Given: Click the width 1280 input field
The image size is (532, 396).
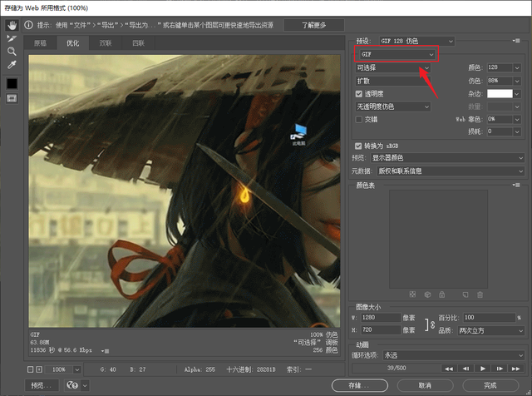Looking at the screenshot, I should [381, 318].
